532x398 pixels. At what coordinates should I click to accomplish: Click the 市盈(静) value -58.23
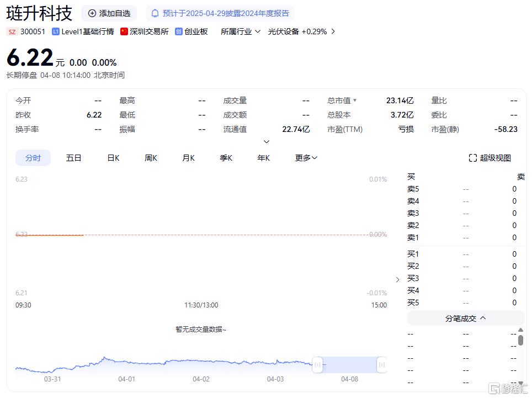pyautogui.click(x=506, y=129)
